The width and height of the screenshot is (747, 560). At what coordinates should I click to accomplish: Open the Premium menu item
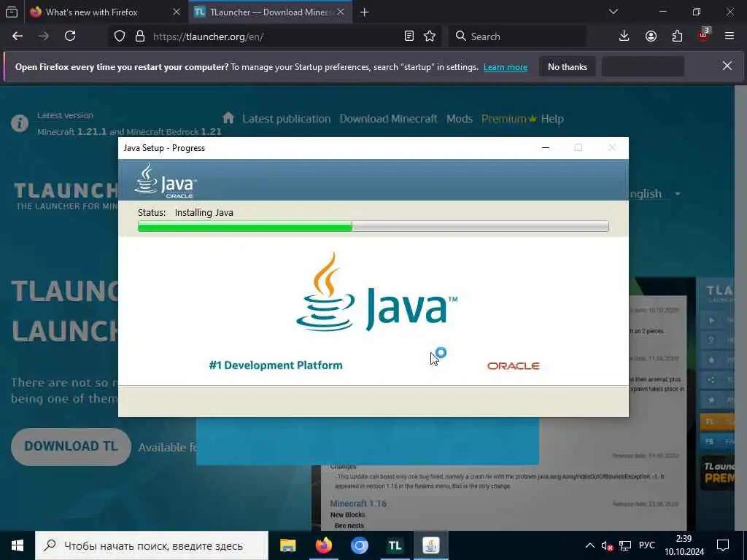point(508,119)
